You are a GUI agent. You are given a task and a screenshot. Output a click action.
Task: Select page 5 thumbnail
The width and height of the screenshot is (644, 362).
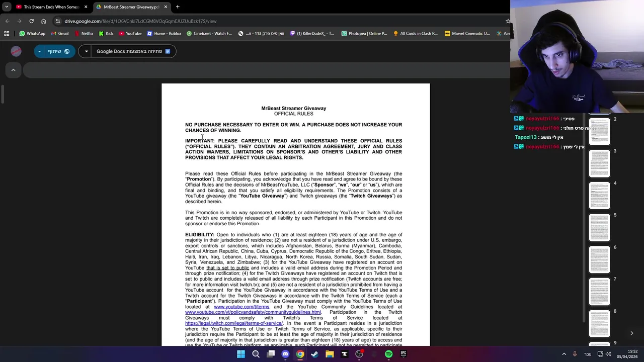(x=599, y=227)
